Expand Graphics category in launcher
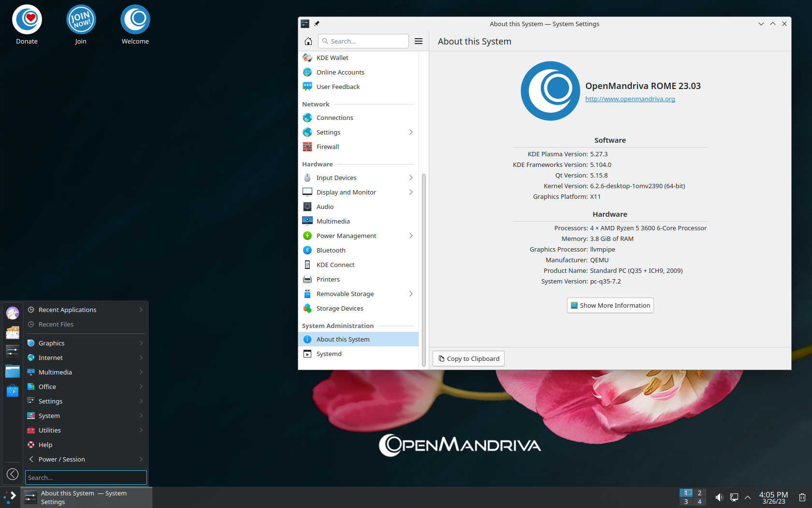Image resolution: width=812 pixels, height=508 pixels. [x=86, y=343]
